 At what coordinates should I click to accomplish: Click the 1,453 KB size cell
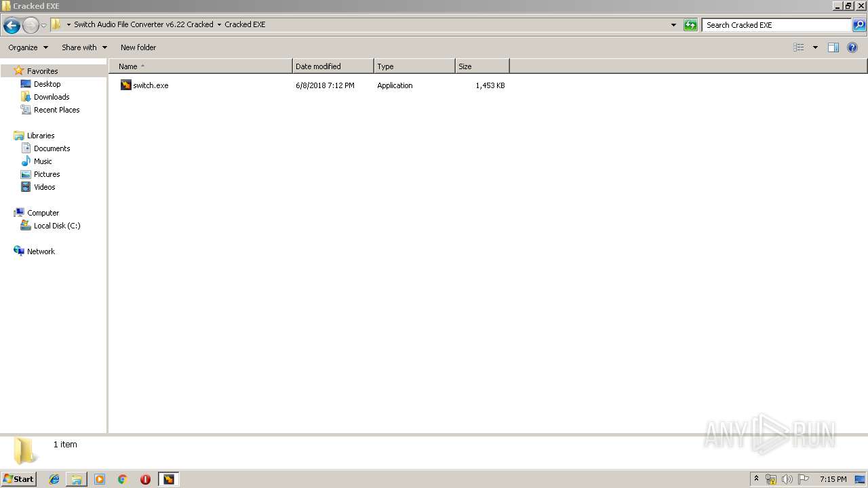(x=490, y=85)
